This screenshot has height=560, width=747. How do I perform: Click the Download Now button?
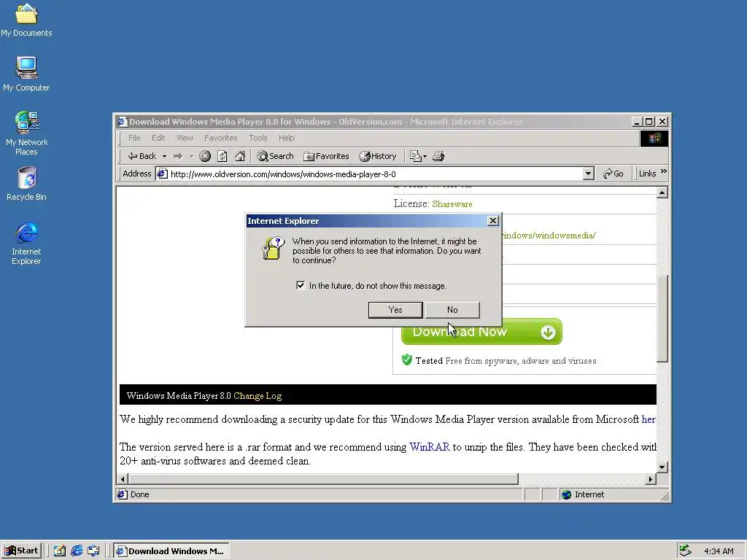coord(481,332)
